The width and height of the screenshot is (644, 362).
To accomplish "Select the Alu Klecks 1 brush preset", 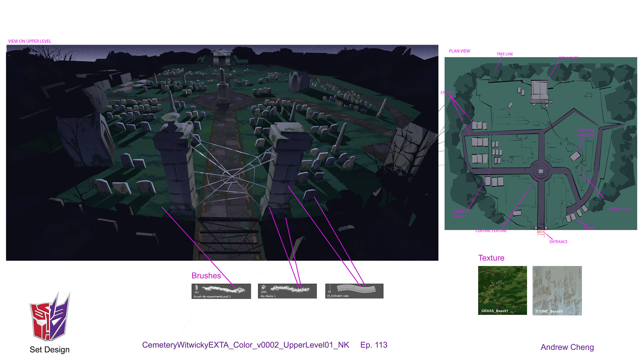I will (x=287, y=291).
